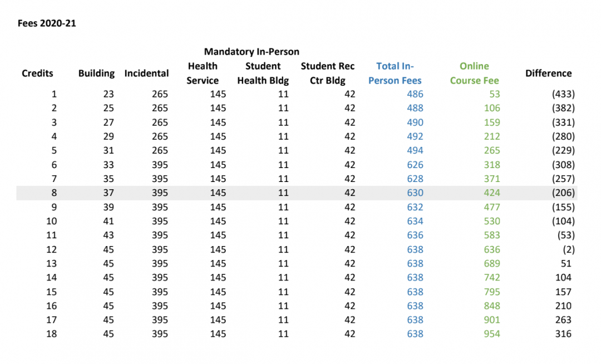The width and height of the screenshot is (601, 364).
Task: Click the Building fee value 23
Action: click(109, 95)
